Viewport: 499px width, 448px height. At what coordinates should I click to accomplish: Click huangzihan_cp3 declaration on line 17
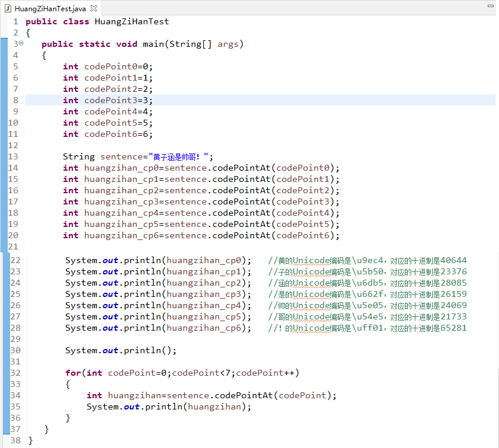click(x=201, y=201)
